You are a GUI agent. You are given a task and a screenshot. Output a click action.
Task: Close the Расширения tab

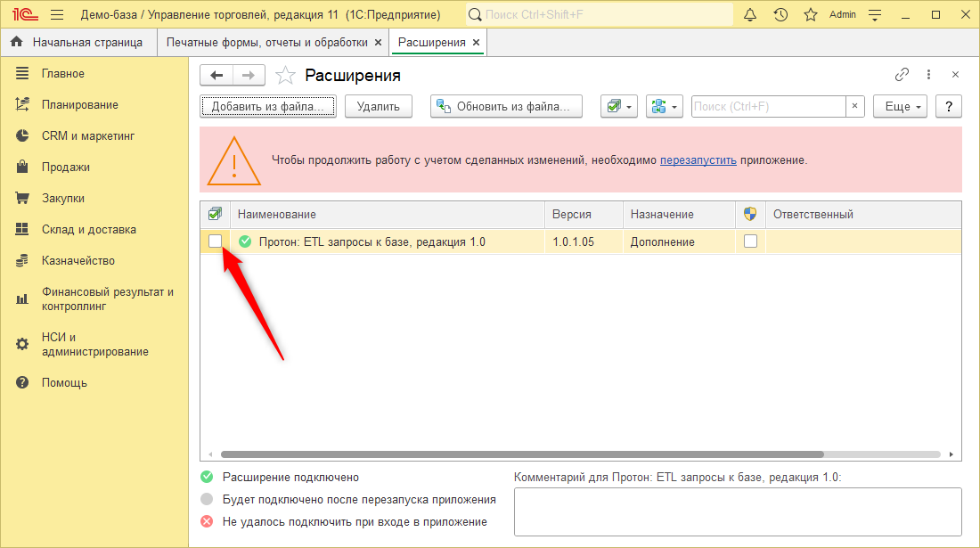pos(477,43)
